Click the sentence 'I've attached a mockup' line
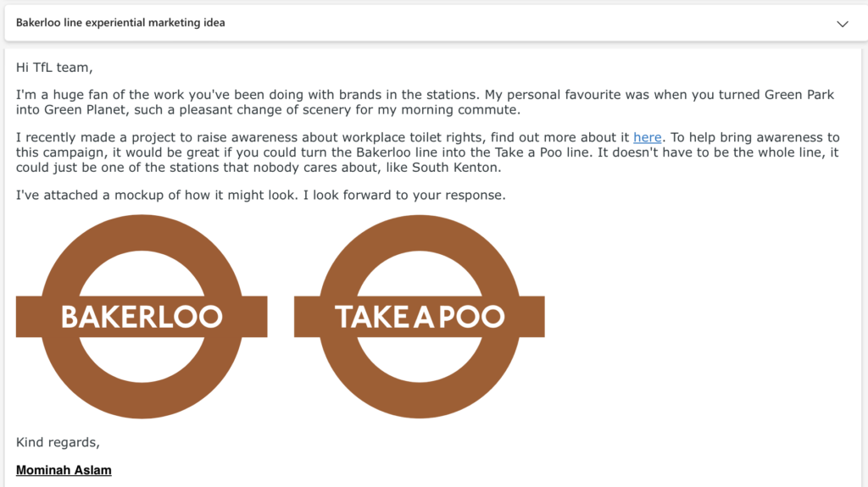Image resolution: width=868 pixels, height=487 pixels. pos(261,195)
